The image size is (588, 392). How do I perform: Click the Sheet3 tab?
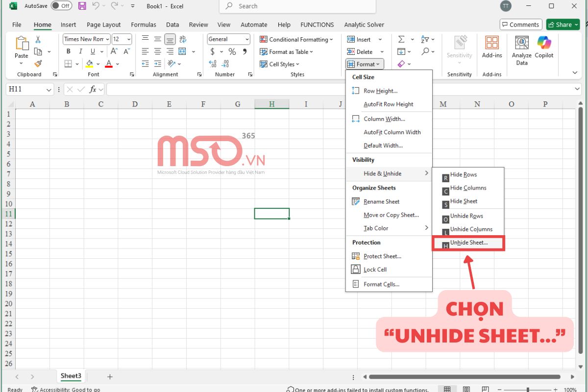tap(71, 376)
